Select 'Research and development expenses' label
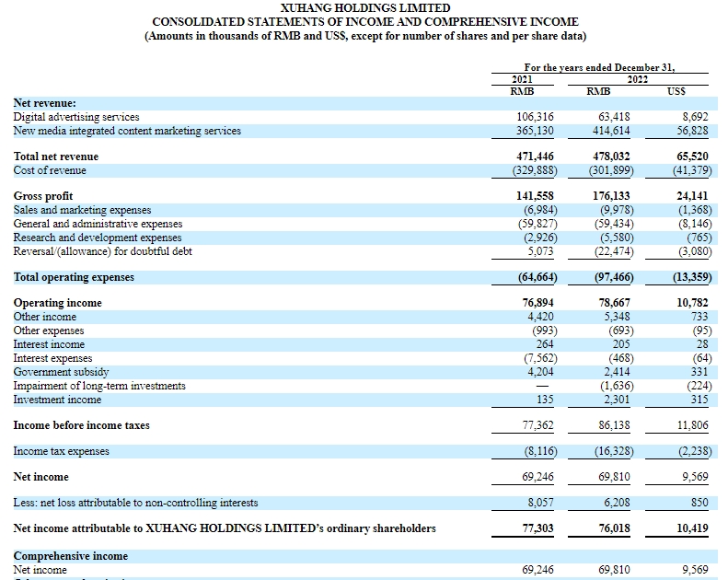This screenshot has height=580, width=728. tap(98, 238)
